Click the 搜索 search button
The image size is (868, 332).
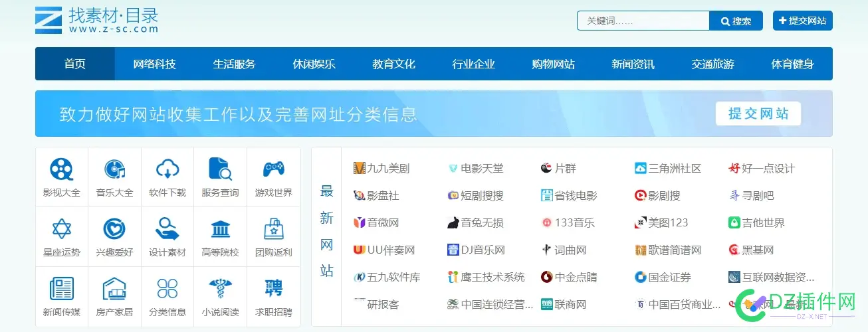[x=736, y=21]
